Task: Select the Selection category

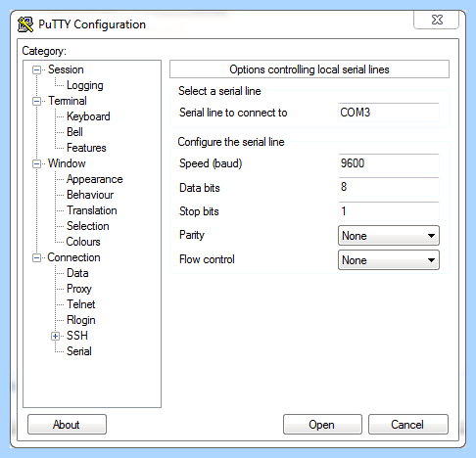Action: [88, 226]
